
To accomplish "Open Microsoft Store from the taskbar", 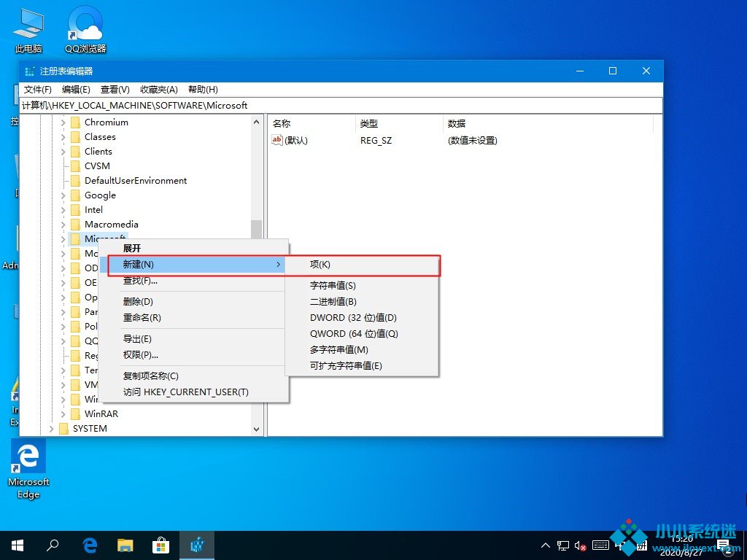I will [x=161, y=545].
